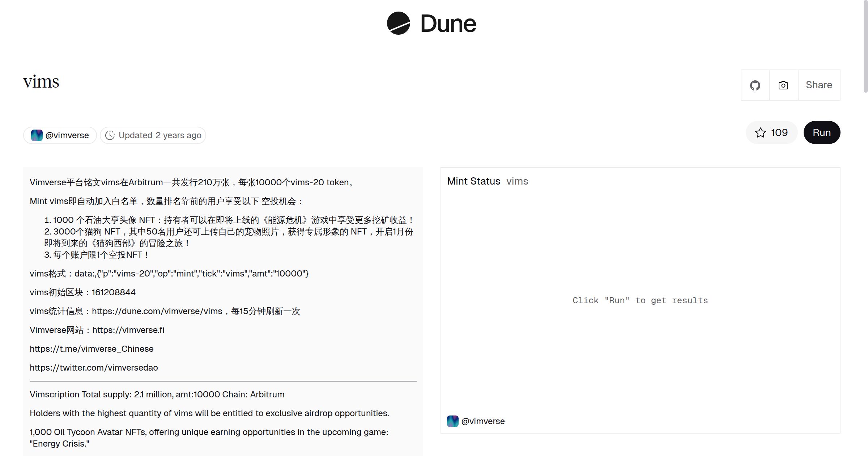868x456 pixels.
Task: Click vimverse avatar in Mint Status footer
Action: [x=452, y=421]
